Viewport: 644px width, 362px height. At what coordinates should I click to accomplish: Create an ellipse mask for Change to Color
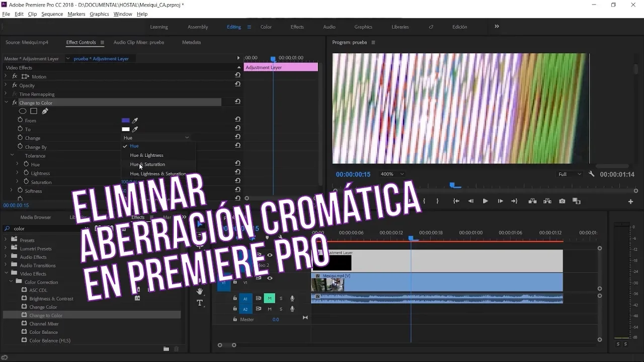point(23,111)
